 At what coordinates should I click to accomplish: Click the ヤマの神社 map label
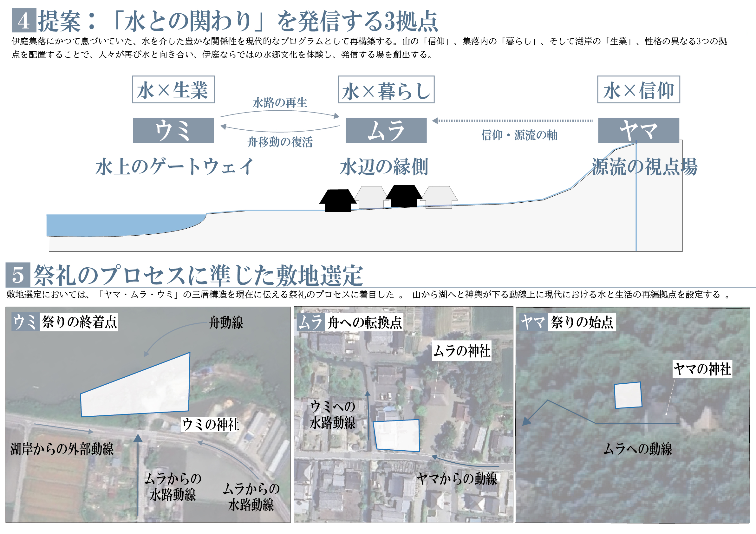pyautogui.click(x=702, y=369)
